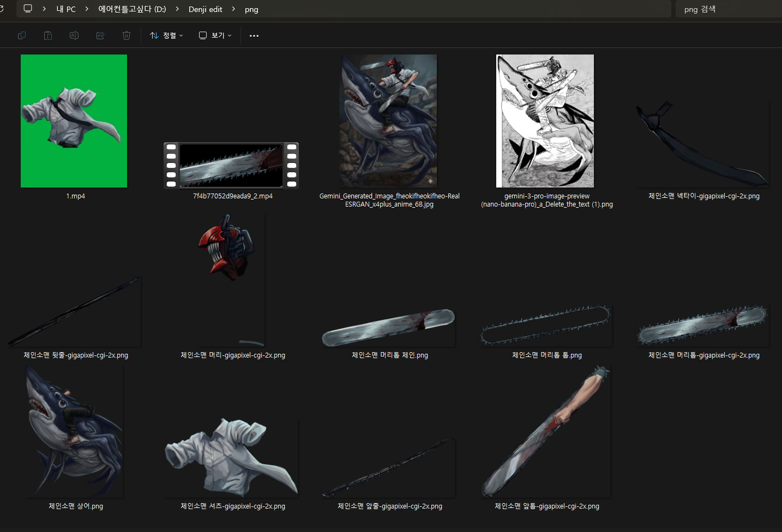Select the 체인소맨 넥타이 necktie thumbnail
This screenshot has height=532, width=782.
[x=703, y=144]
